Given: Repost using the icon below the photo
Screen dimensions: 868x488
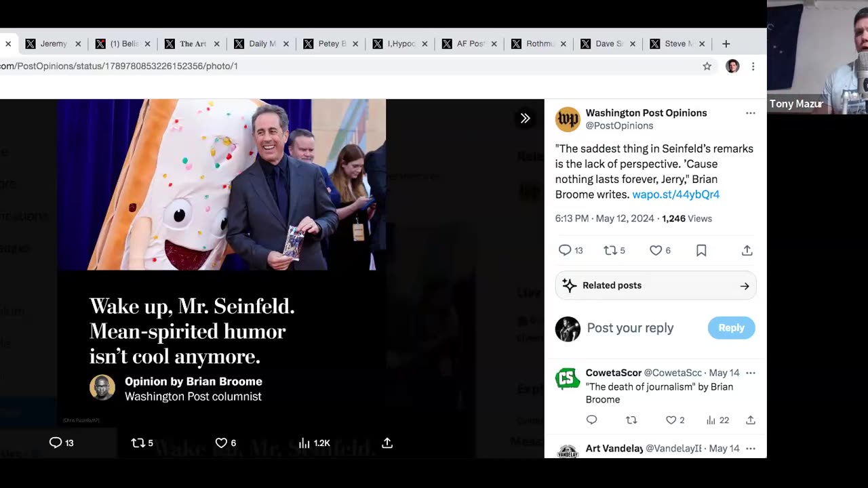Looking at the screenshot, I should point(142,443).
